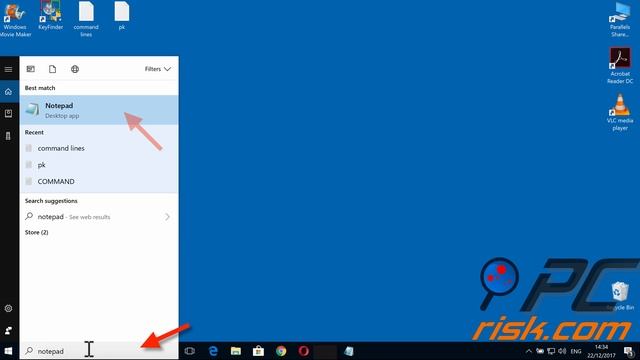640x360 pixels.
Task: Open the Notepad taskbar icon
Action: (x=349, y=351)
